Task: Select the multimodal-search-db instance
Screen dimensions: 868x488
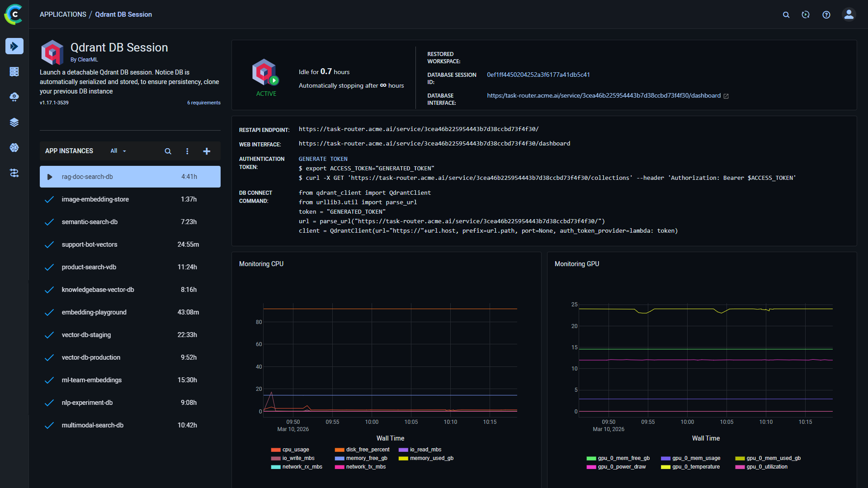Action: (130, 425)
